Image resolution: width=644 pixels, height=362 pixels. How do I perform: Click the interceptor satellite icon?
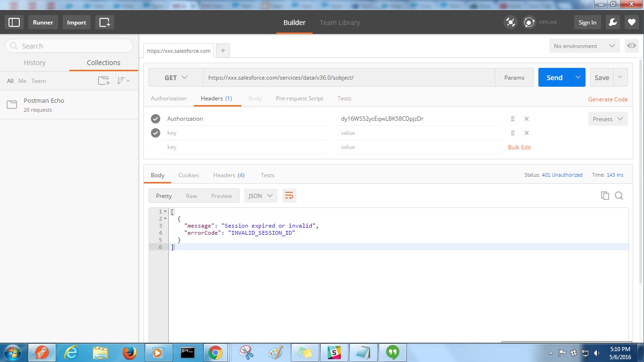click(510, 22)
